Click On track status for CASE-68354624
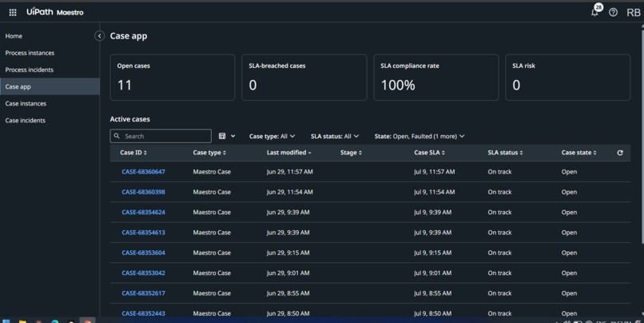 (499, 212)
